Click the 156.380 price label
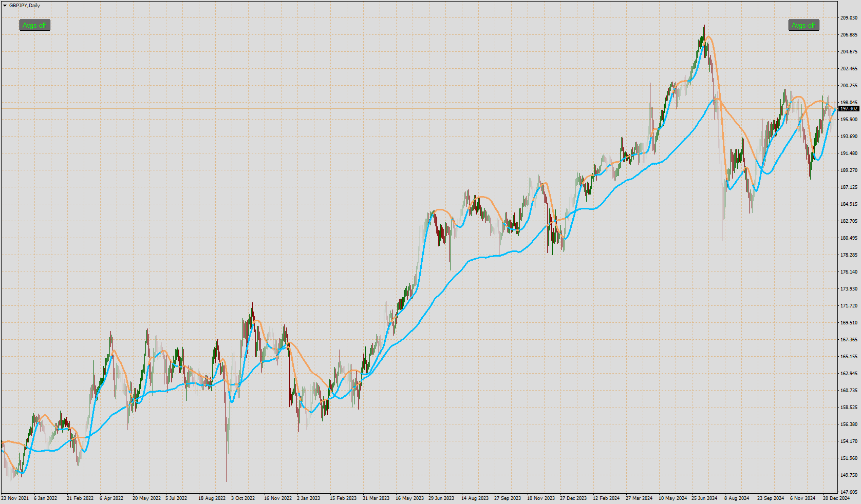This screenshot has width=861, height=504. (x=849, y=424)
